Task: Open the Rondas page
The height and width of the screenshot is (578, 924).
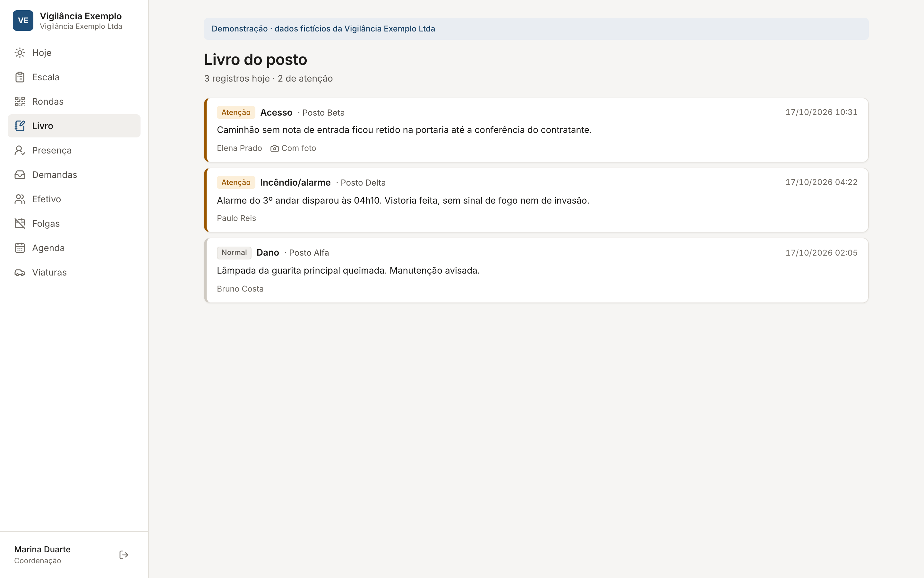Action: point(74,102)
